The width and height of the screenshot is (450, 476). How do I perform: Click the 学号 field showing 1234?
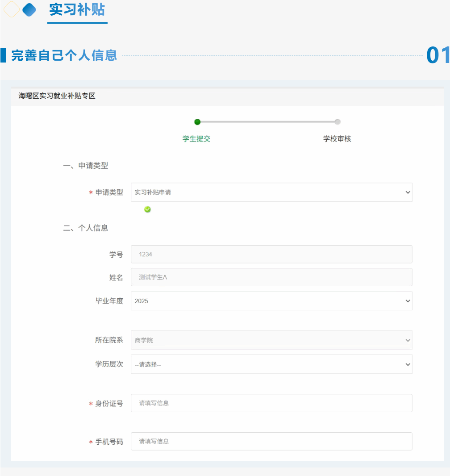coord(271,254)
